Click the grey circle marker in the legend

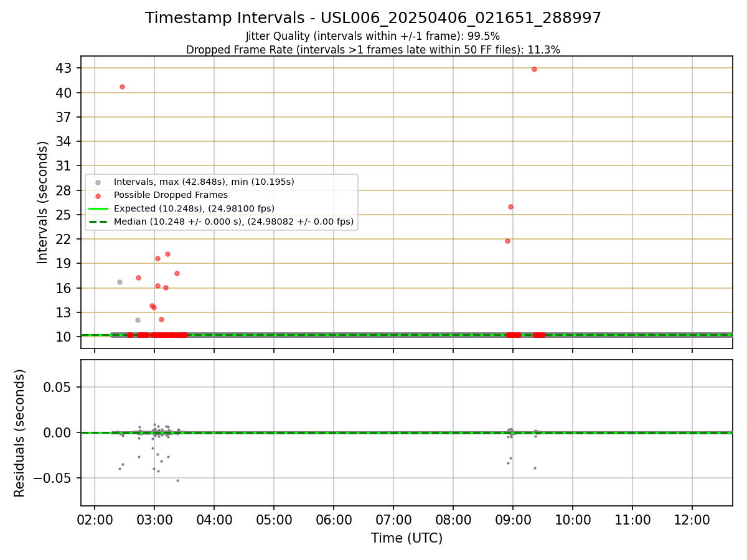[x=98, y=182]
